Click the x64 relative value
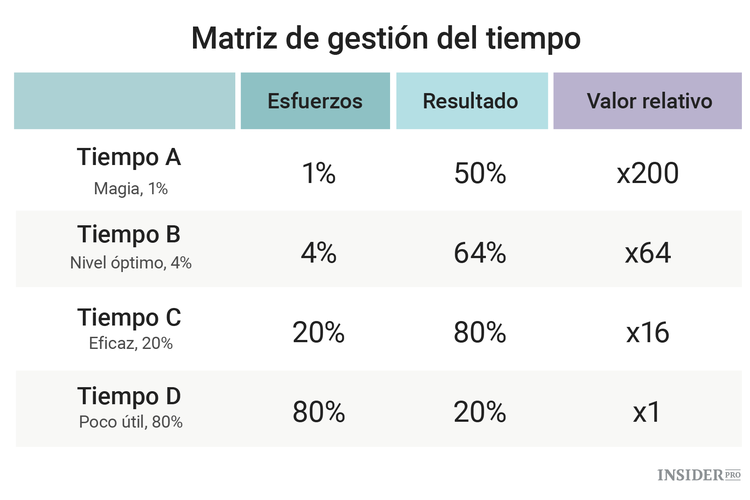 coord(648,252)
